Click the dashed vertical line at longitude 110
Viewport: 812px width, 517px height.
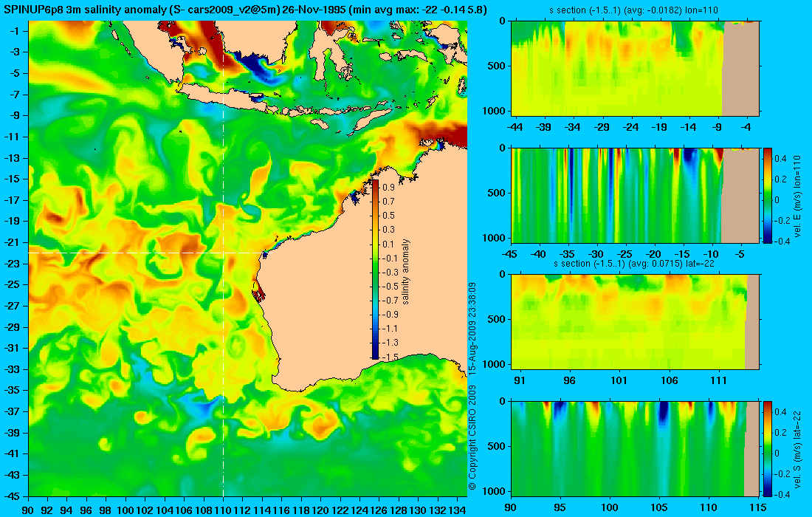[223, 258]
